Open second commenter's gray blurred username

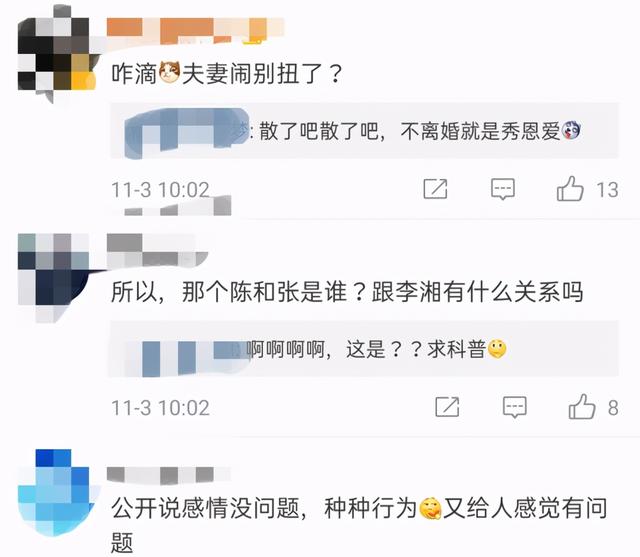[x=158, y=250]
